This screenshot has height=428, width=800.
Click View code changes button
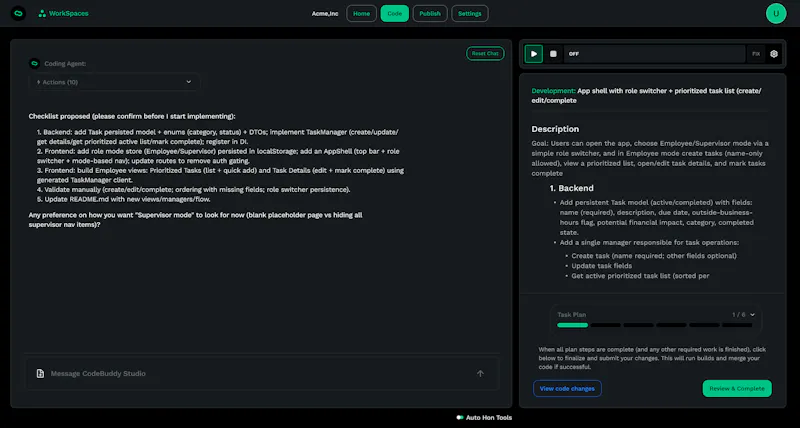coord(567,388)
